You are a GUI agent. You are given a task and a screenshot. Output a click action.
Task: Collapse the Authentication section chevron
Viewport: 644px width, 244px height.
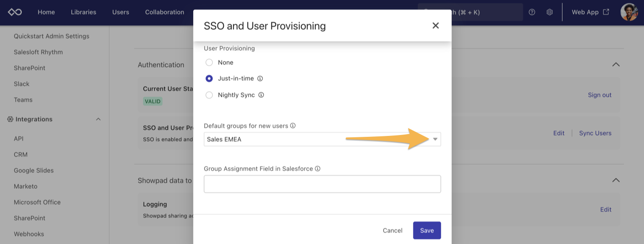(x=616, y=65)
